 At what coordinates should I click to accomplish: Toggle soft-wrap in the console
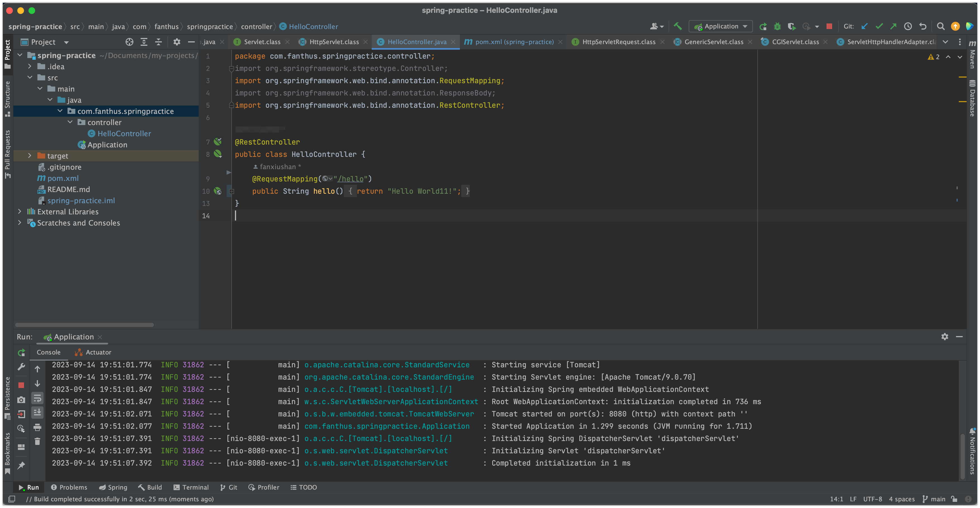(x=37, y=398)
